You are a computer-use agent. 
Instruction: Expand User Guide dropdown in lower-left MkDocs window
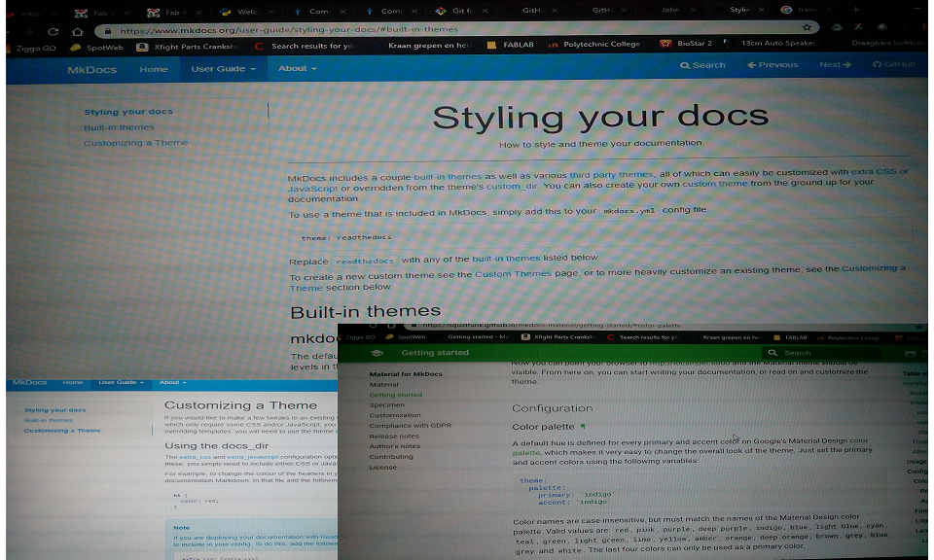coord(121,382)
